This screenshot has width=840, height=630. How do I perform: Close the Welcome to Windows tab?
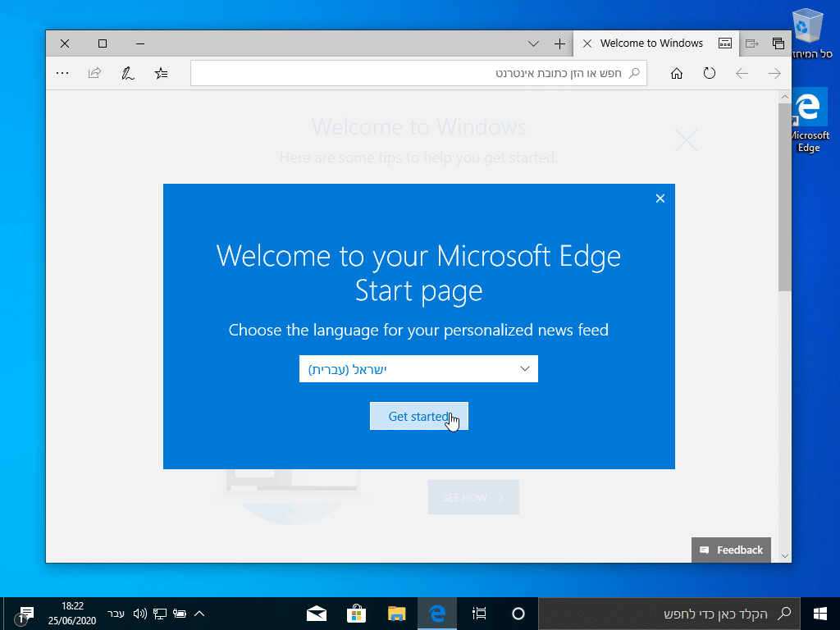pyautogui.click(x=587, y=43)
